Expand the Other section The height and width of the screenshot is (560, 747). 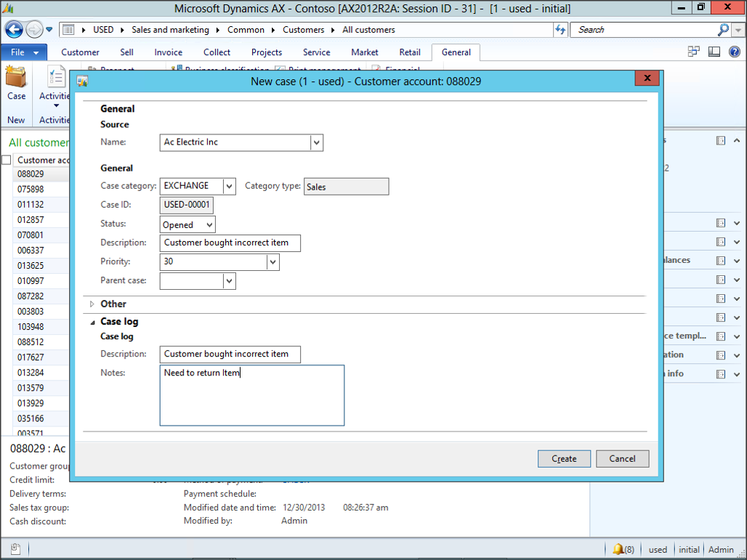pos(91,304)
